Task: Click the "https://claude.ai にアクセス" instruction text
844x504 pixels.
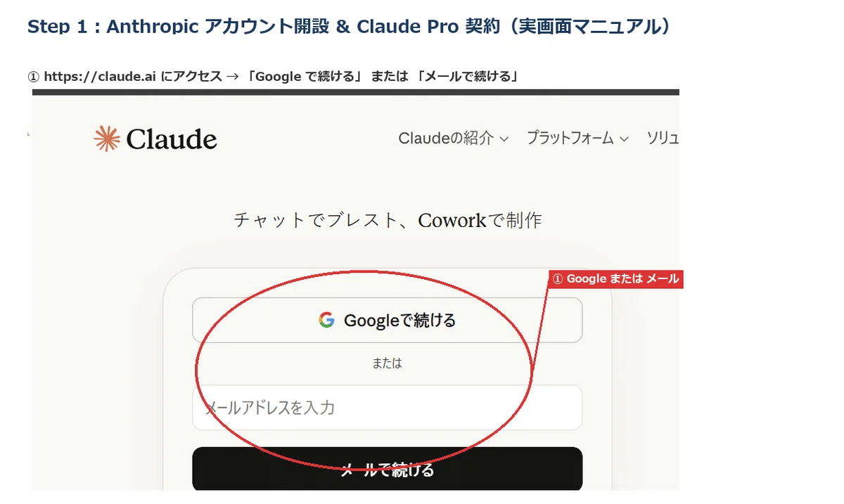Action: point(133,76)
